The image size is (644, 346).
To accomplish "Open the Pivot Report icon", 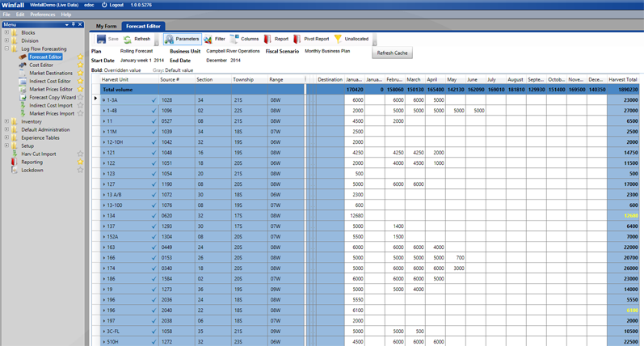I will coord(297,39).
